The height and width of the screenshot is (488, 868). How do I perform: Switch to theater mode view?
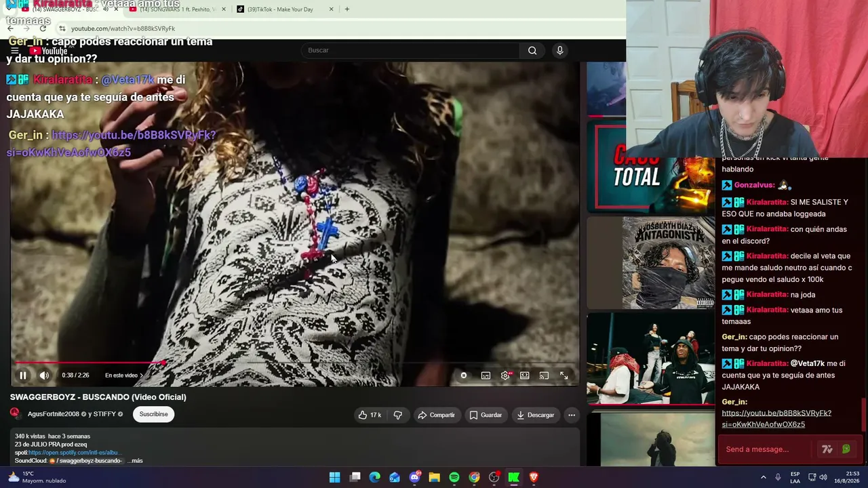coord(525,375)
